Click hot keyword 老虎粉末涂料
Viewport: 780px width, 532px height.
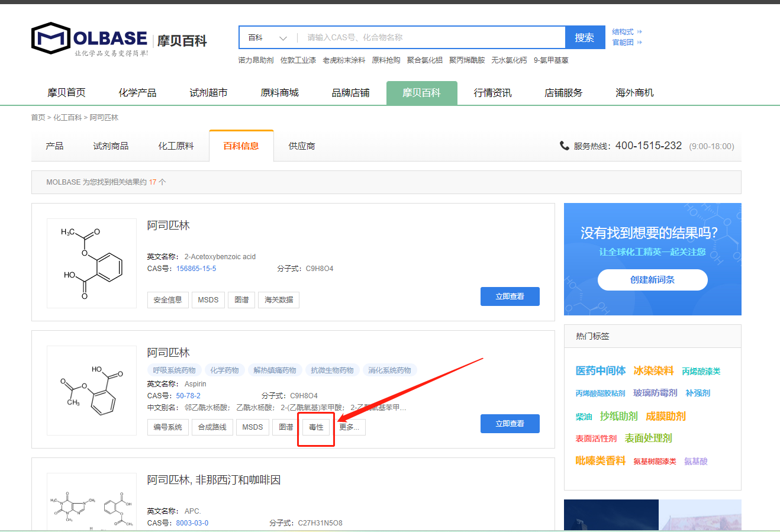tap(344, 60)
